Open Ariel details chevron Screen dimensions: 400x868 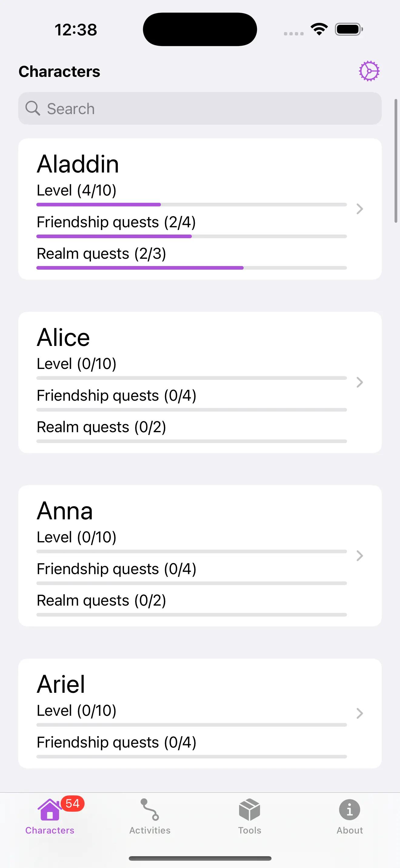359,713
